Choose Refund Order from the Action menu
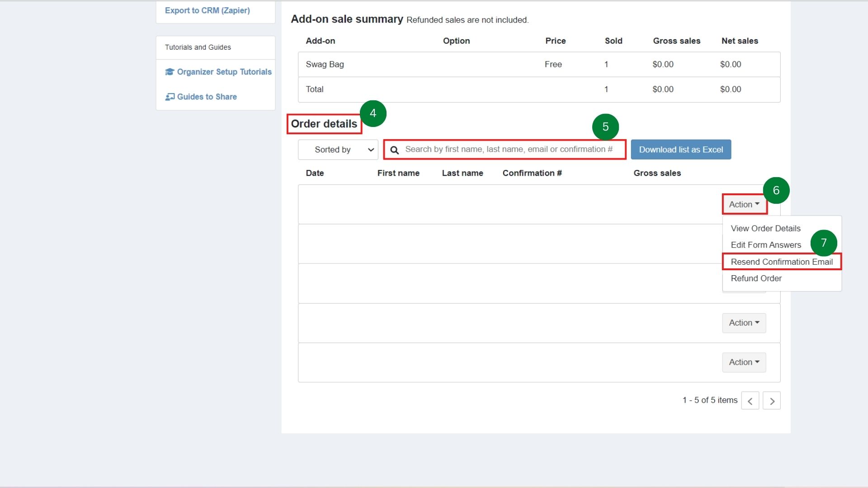The image size is (868, 488). coord(755,278)
